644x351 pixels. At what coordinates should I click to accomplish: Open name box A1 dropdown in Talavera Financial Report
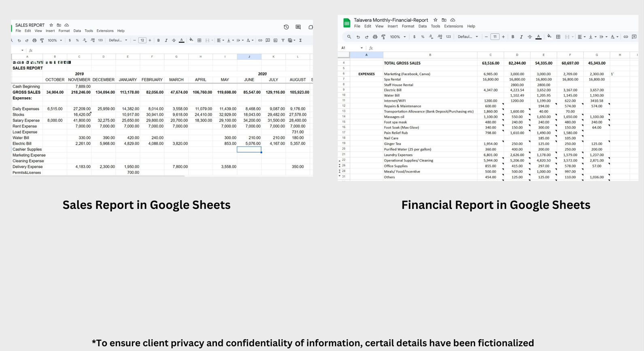[361, 48]
